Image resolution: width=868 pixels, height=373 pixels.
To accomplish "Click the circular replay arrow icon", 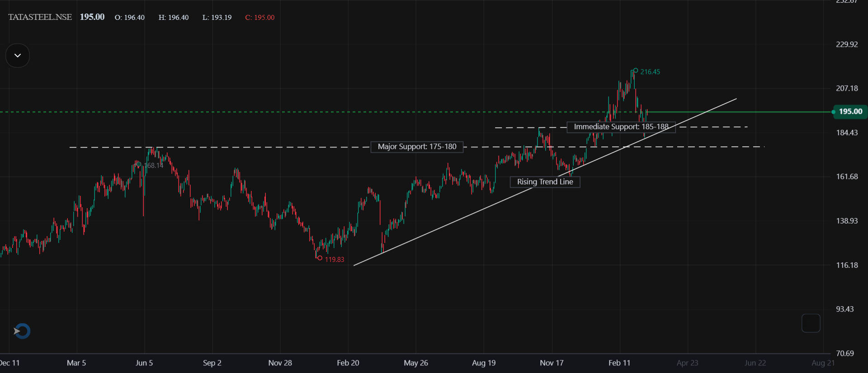I will coord(22,331).
